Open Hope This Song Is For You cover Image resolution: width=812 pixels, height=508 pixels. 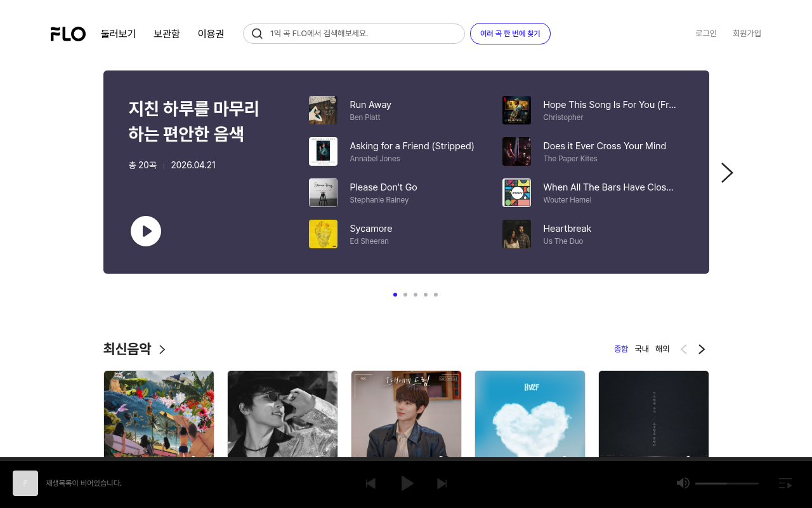516,110
